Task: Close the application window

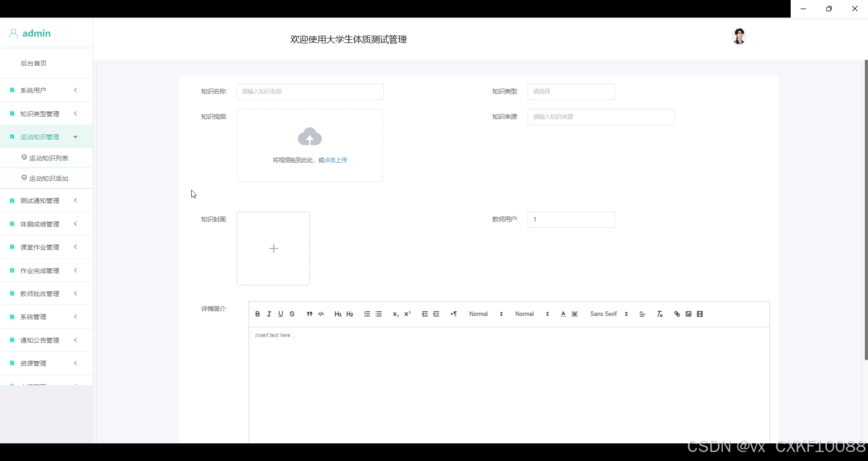Action: pos(855,9)
